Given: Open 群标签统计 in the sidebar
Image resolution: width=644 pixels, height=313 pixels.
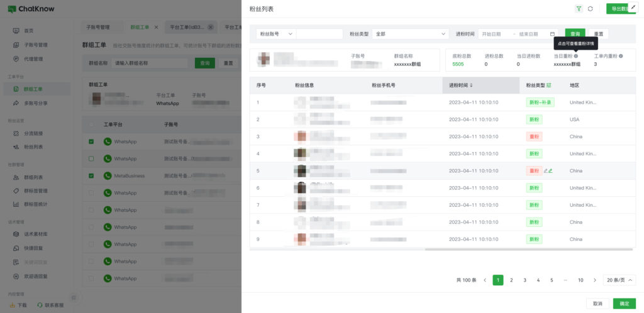Looking at the screenshot, I should [x=36, y=204].
